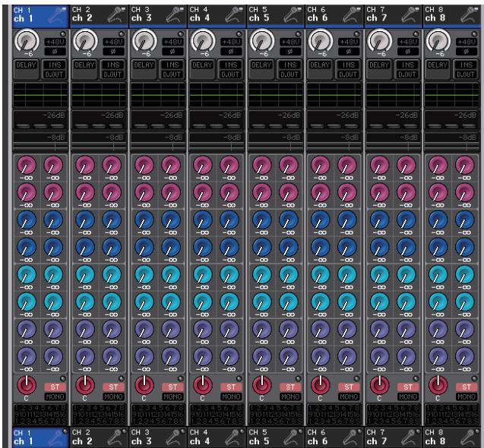
Task: Open the ch 5 EQ graph display
Action: [275, 95]
